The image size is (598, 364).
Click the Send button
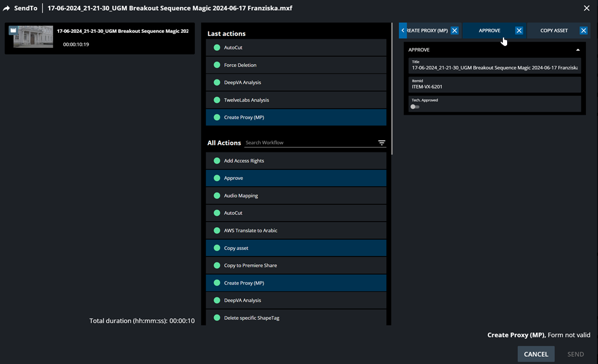point(575,354)
